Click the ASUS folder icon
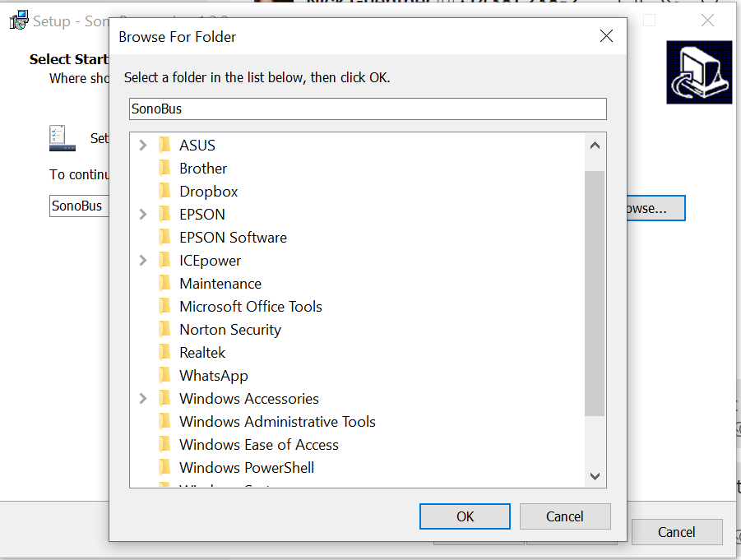Viewport: 741px width, 560px height. [164, 145]
